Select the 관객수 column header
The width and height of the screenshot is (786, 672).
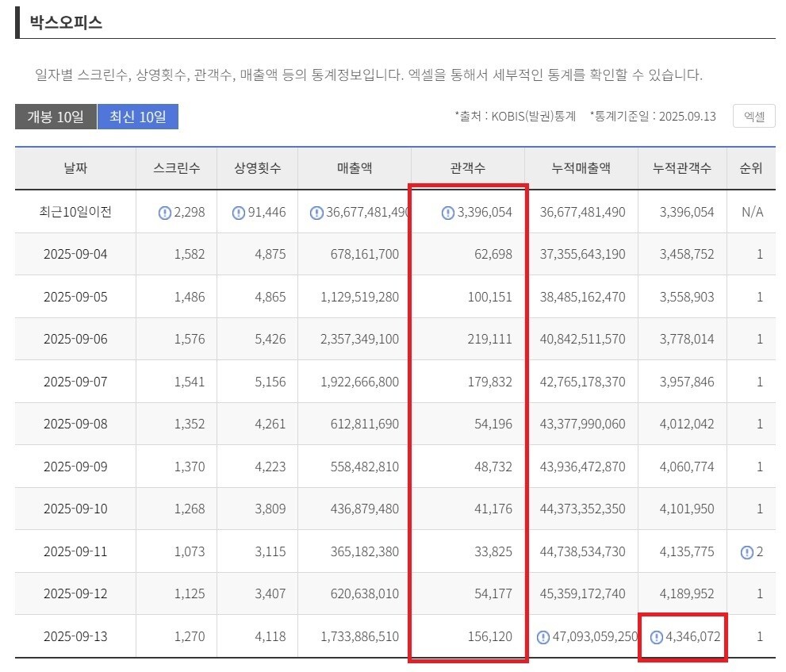467,168
